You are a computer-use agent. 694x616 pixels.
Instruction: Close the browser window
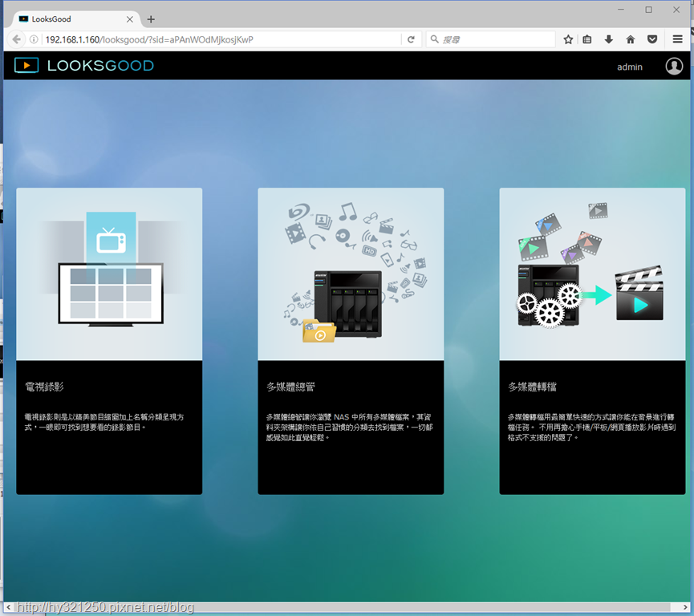coord(676,10)
